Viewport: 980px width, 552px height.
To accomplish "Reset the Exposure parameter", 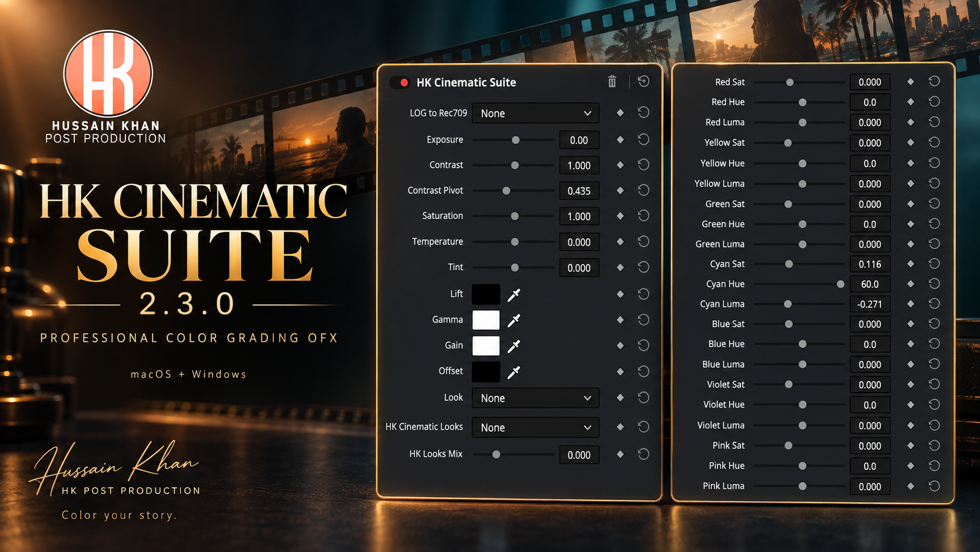I will 644,140.
